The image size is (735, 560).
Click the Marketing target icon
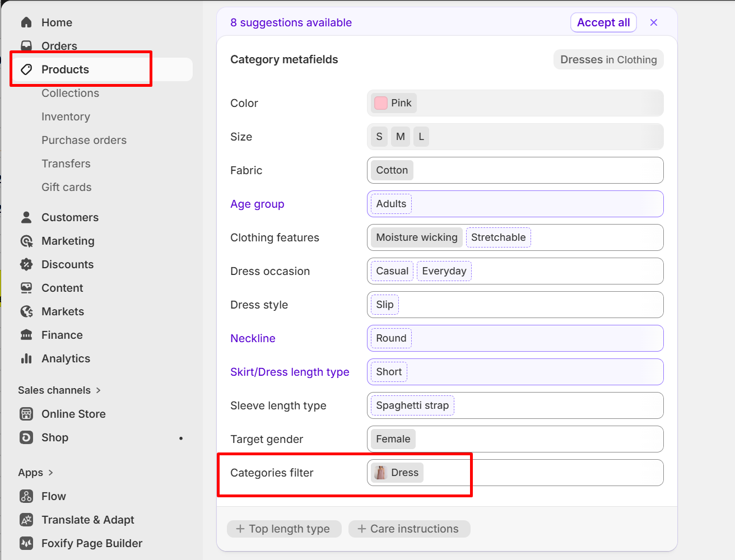tap(26, 241)
